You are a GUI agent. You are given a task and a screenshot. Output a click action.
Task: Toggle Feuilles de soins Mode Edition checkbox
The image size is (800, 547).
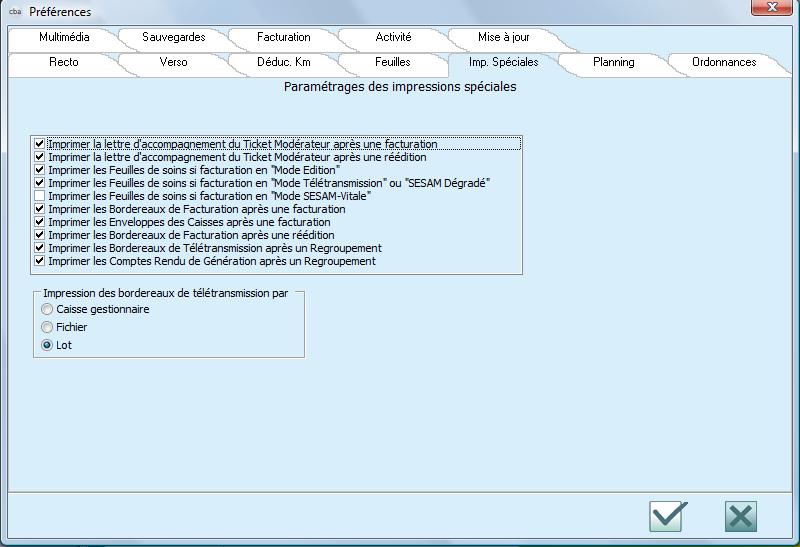39,170
